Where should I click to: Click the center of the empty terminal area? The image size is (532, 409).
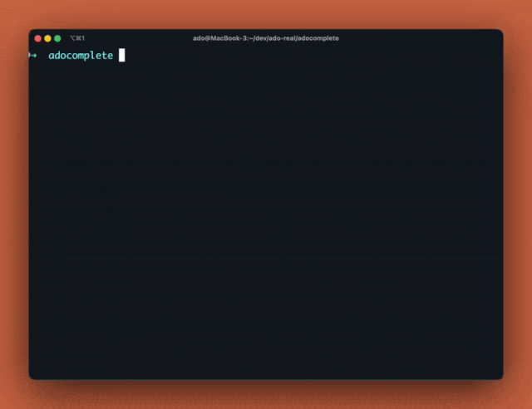(x=266, y=216)
